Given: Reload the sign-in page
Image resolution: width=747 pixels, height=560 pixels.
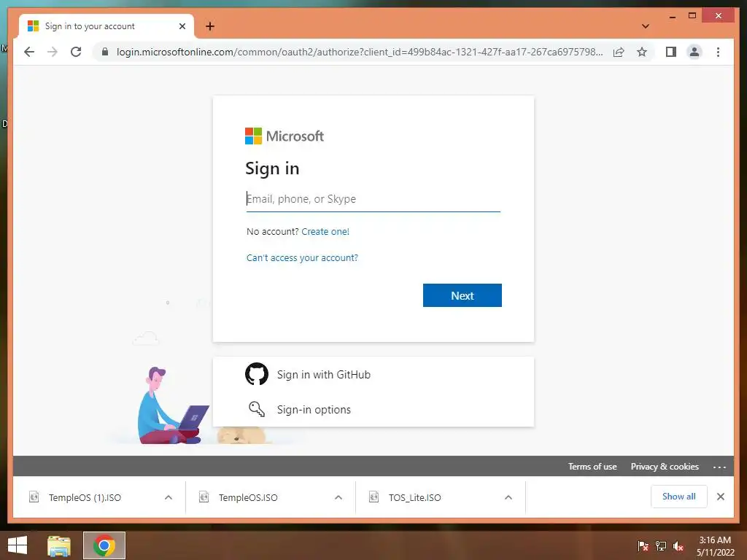Looking at the screenshot, I should pyautogui.click(x=76, y=52).
